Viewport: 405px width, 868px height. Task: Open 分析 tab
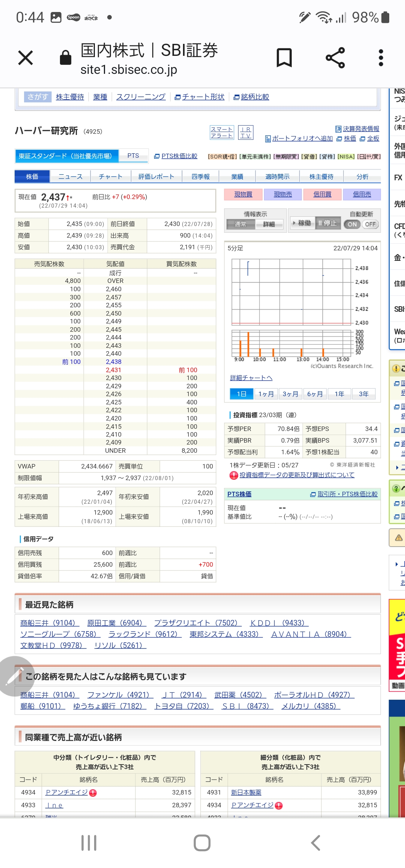click(x=362, y=177)
